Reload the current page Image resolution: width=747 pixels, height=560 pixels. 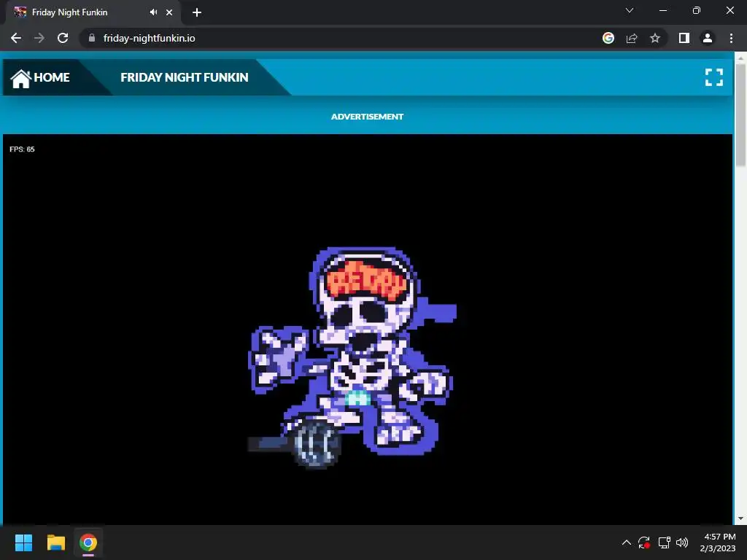tap(63, 38)
